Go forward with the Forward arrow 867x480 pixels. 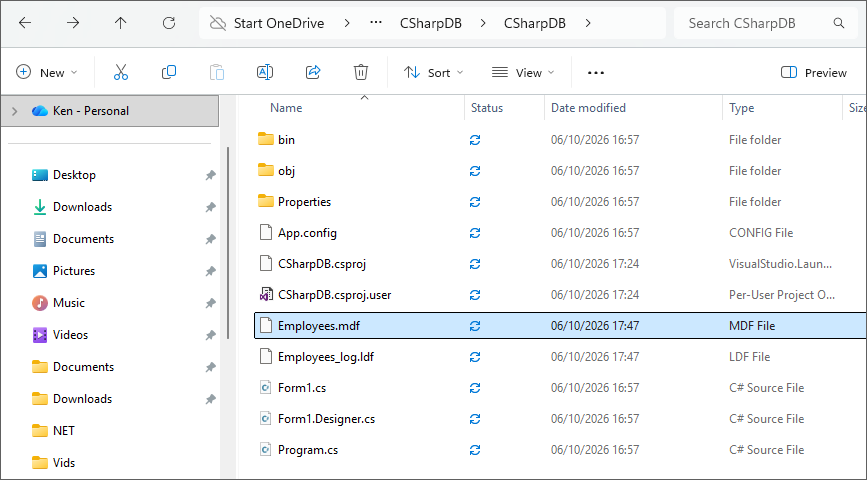click(x=73, y=23)
